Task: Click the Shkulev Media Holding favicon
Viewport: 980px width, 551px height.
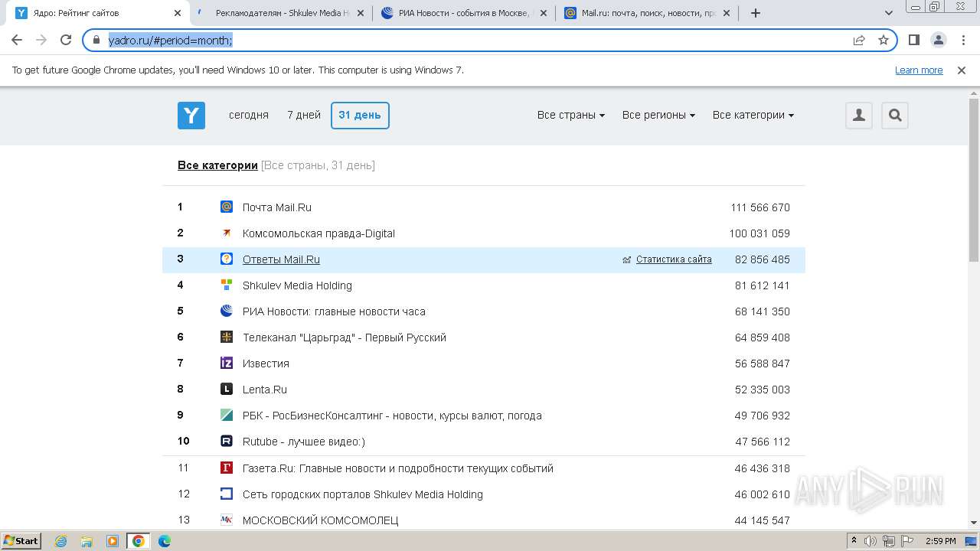Action: [227, 285]
